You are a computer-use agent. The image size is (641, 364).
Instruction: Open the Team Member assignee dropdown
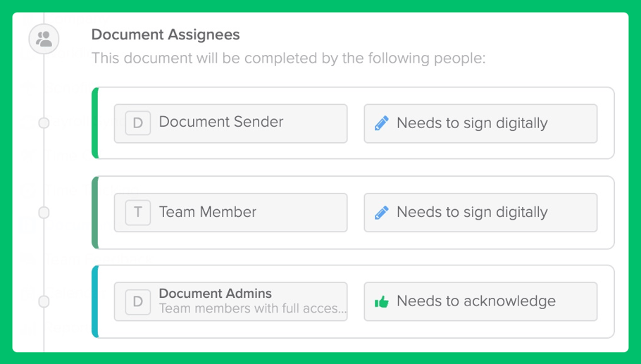coord(230,213)
